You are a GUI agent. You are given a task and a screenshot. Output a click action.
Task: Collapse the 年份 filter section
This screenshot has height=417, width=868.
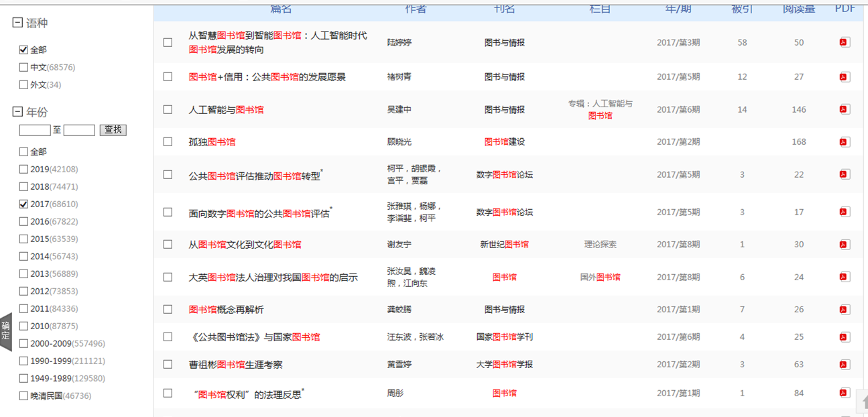17,112
